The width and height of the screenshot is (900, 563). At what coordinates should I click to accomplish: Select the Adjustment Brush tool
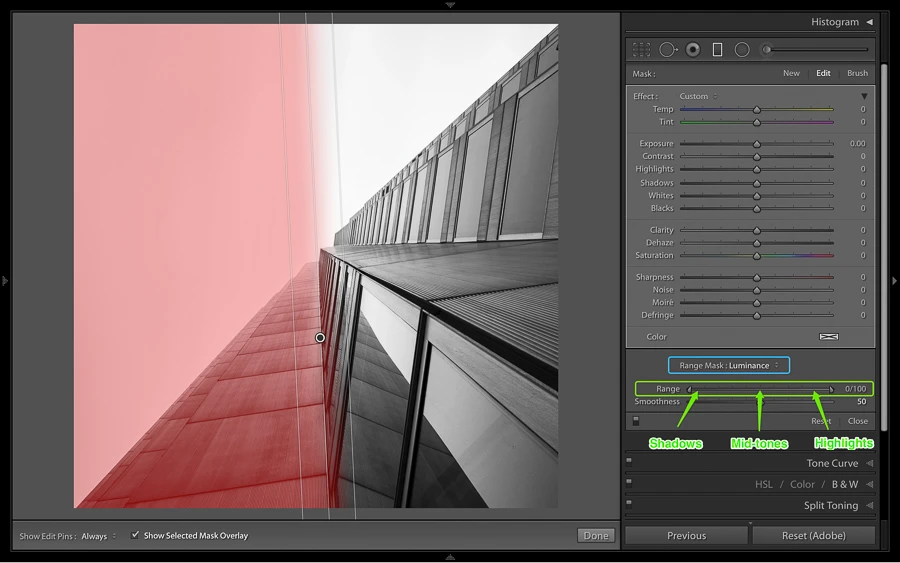coord(815,50)
